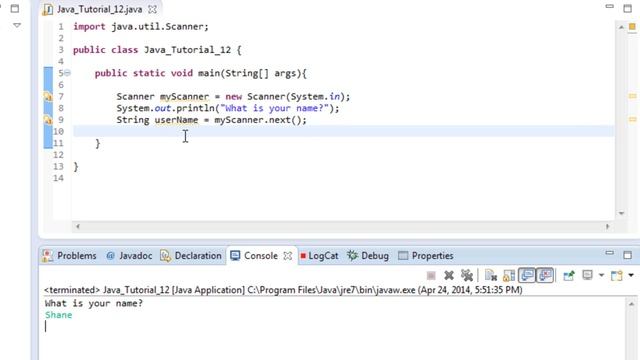
Task: Click the "What is your name?" string literal
Action: [x=274, y=108]
